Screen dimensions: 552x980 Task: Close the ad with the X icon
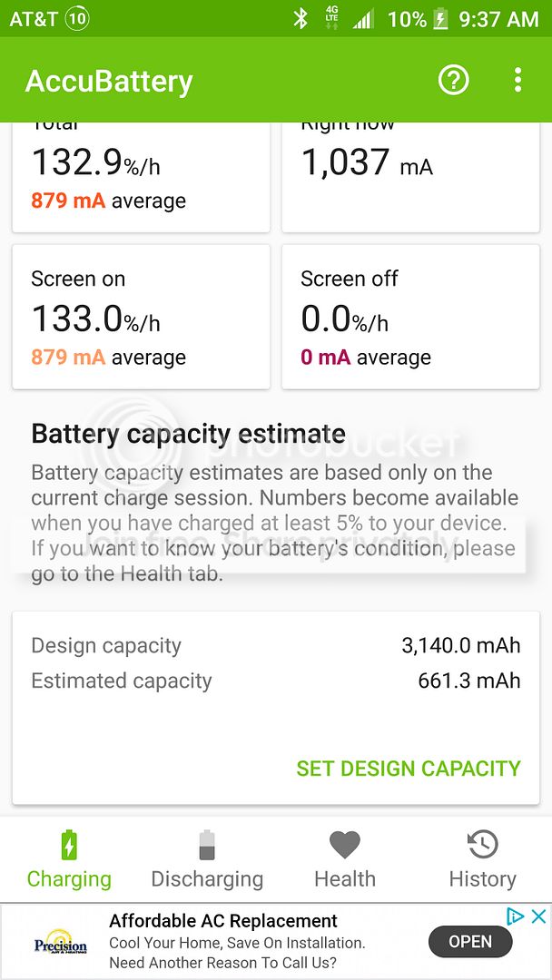538,916
